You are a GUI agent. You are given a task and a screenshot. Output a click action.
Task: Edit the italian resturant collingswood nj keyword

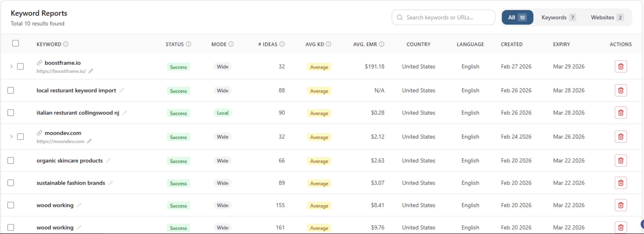[x=125, y=113]
